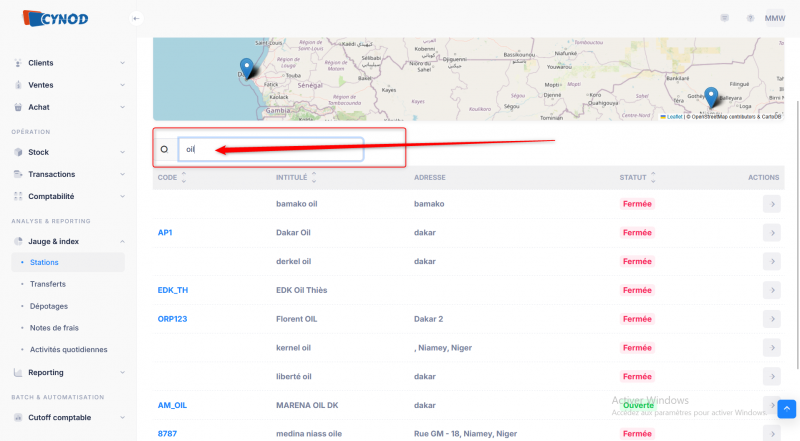800x441 pixels.
Task: Collapse the Jauge & index section
Action: pyautogui.click(x=68, y=241)
